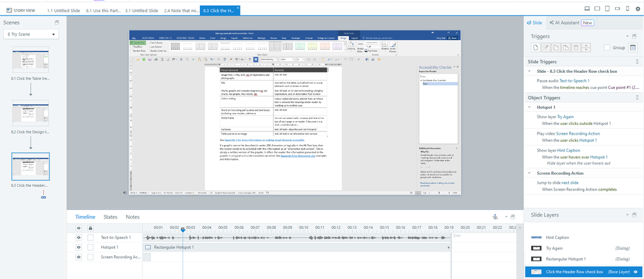Expand Rectangular Hotspot 1 bar end arrow
The image size is (644, 279).
448,247
